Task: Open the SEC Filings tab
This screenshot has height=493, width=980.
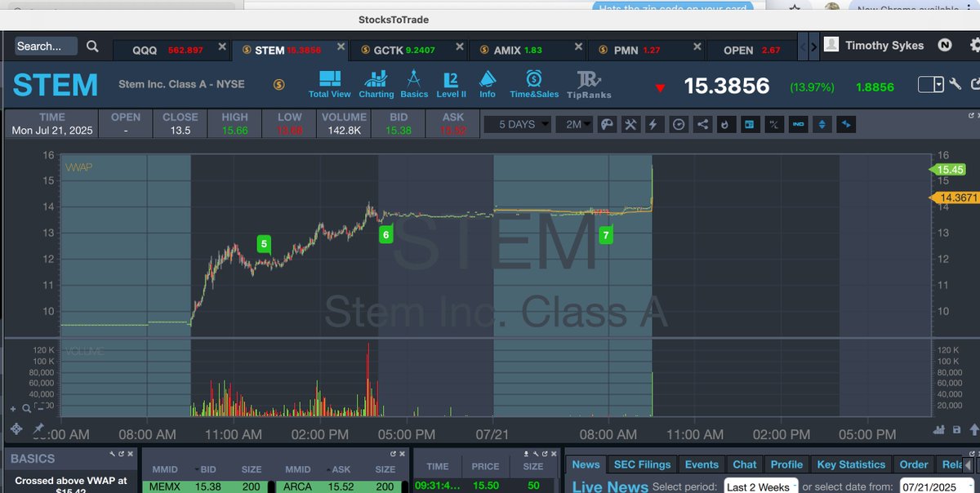Action: click(x=643, y=464)
